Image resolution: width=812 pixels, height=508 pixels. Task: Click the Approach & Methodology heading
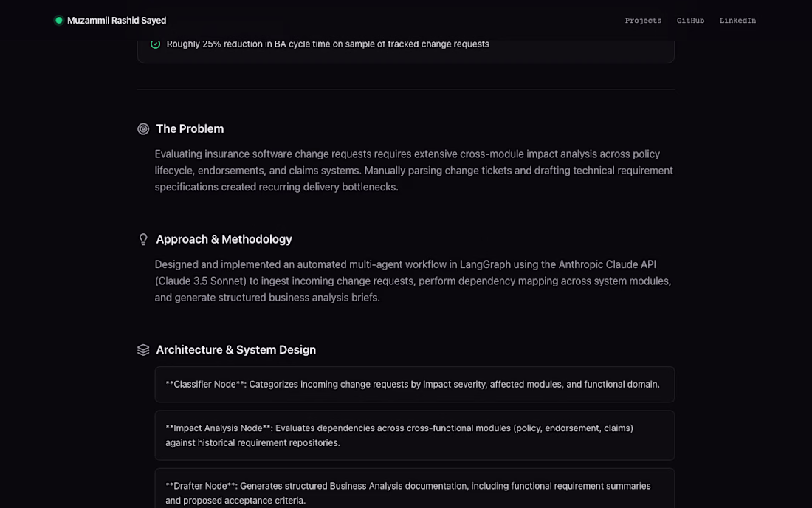point(224,239)
